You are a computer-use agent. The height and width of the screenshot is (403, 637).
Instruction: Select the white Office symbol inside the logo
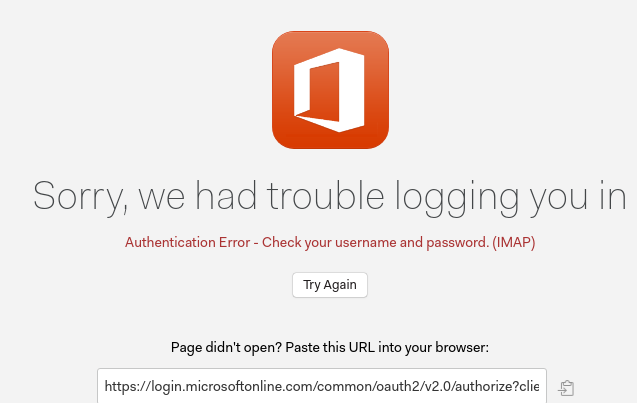click(330, 92)
